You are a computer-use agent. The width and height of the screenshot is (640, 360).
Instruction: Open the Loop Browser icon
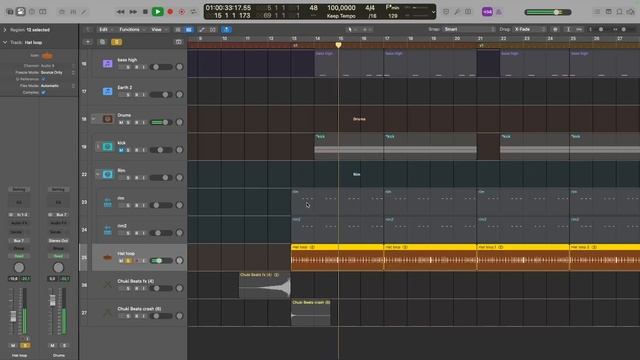pyautogui.click(x=620, y=12)
